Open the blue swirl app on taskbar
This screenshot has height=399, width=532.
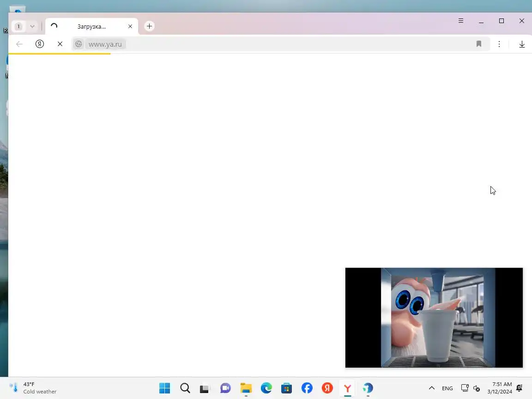pos(368,388)
